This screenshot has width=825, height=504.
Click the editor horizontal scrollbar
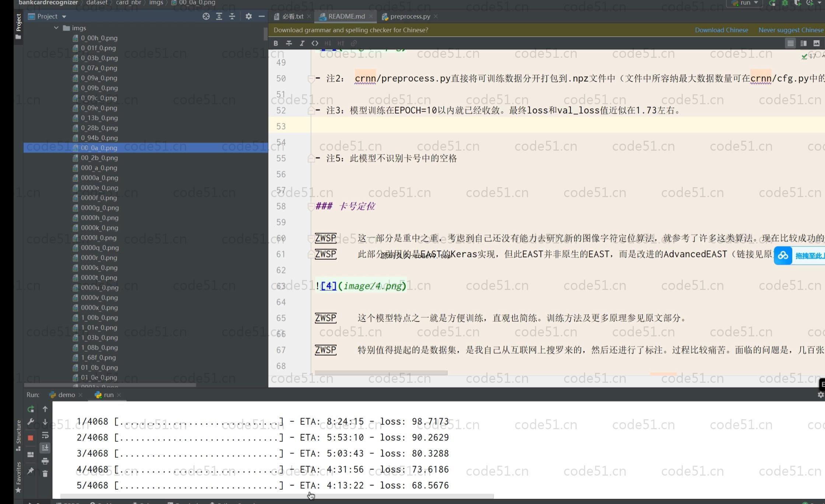click(x=381, y=373)
